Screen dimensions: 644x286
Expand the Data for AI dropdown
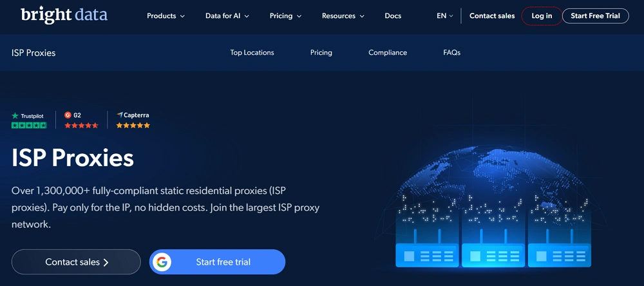pos(227,16)
